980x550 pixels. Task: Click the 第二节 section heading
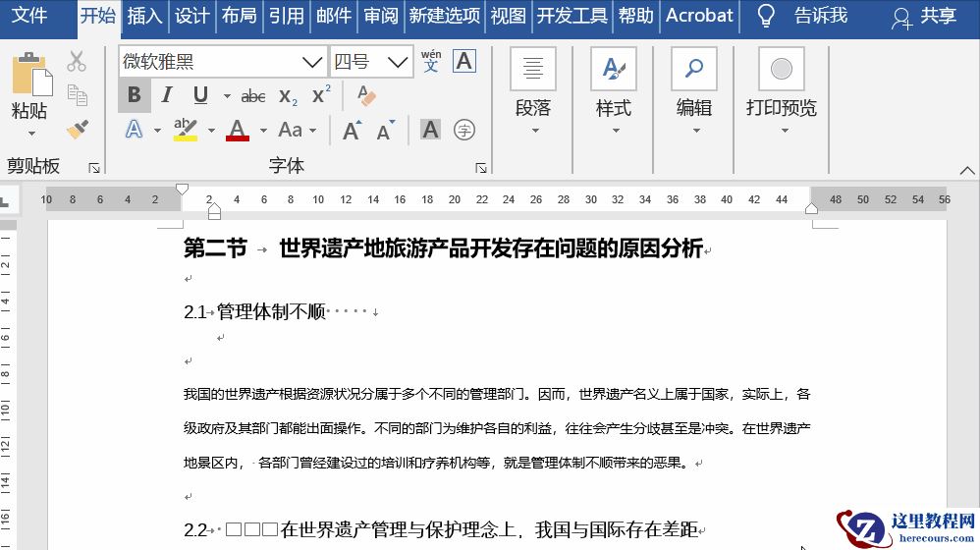click(x=443, y=248)
